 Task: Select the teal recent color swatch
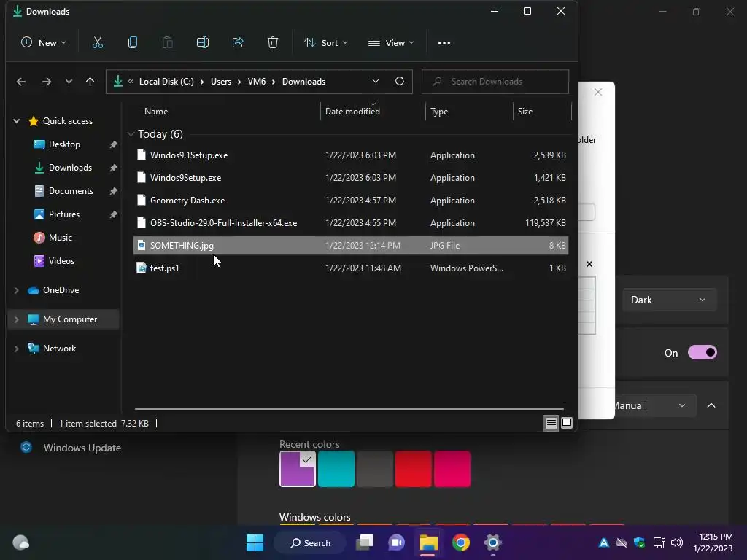pyautogui.click(x=336, y=469)
